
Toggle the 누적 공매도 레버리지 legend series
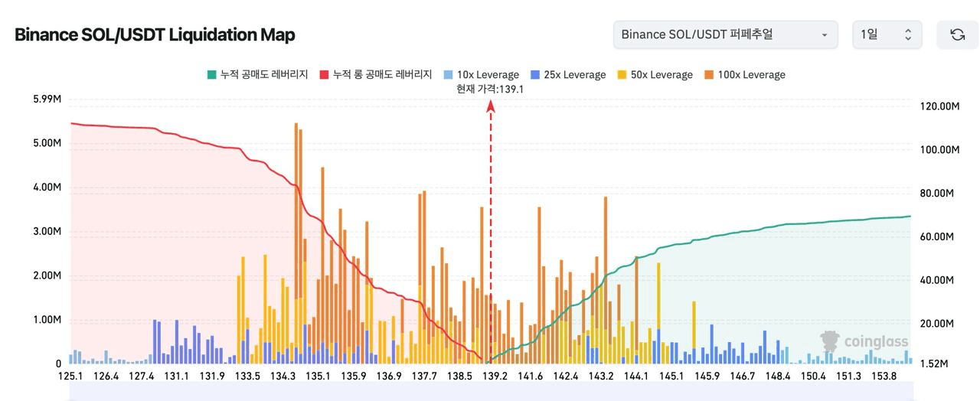point(257,75)
